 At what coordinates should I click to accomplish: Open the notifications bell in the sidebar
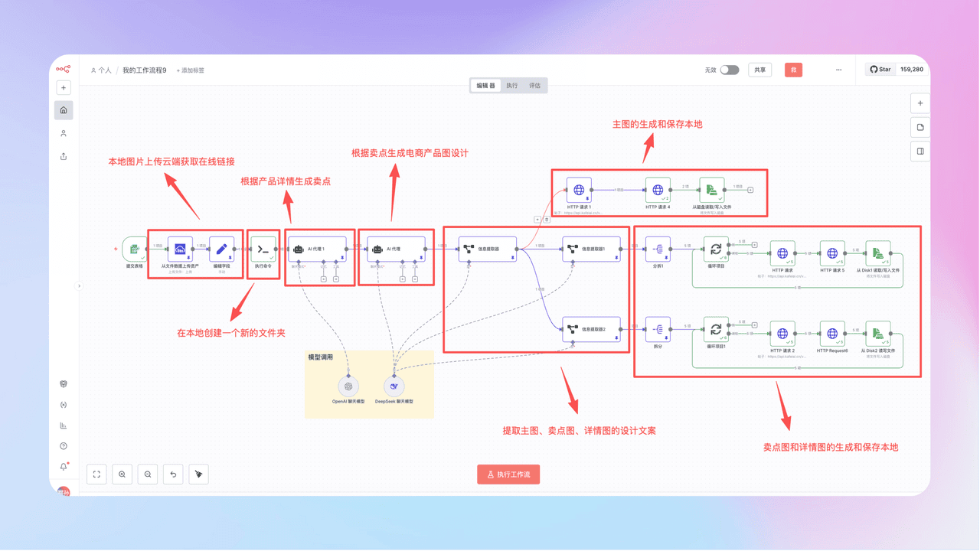pos(64,467)
